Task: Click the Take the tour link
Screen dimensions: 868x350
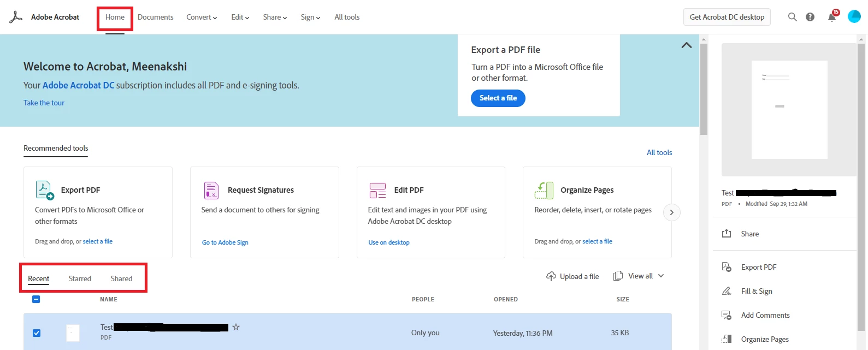Action: (x=44, y=103)
